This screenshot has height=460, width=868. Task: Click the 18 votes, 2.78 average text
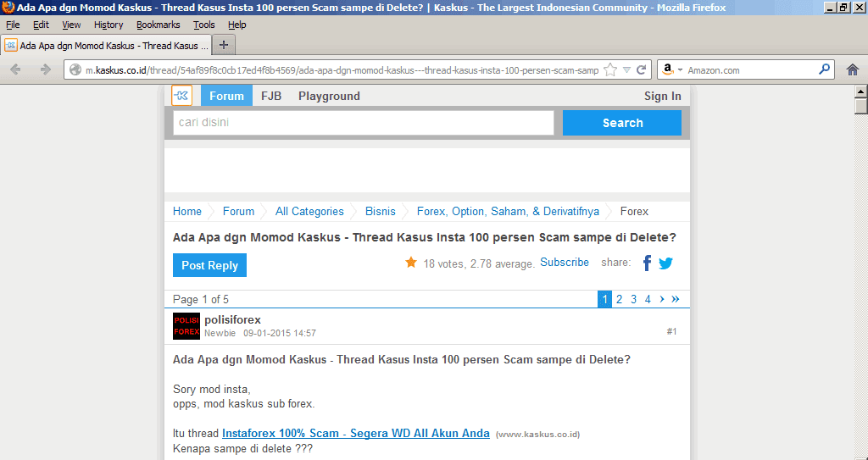[479, 264]
